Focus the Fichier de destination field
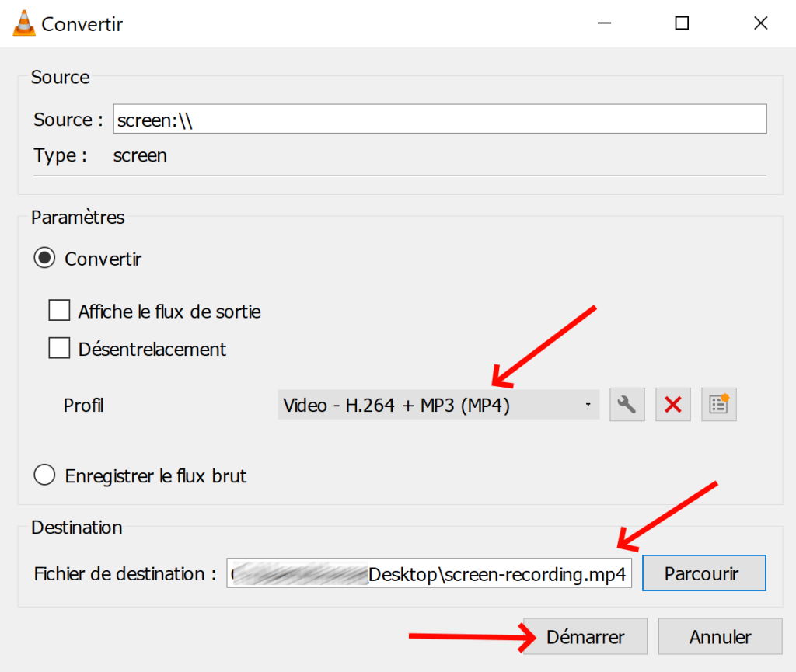Image resolution: width=796 pixels, height=672 pixels. coord(429,573)
